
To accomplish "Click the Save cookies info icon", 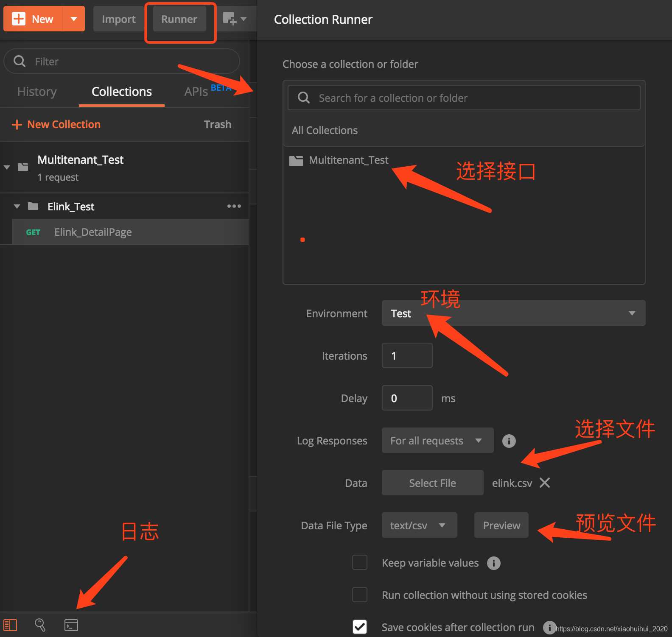I will click(549, 628).
